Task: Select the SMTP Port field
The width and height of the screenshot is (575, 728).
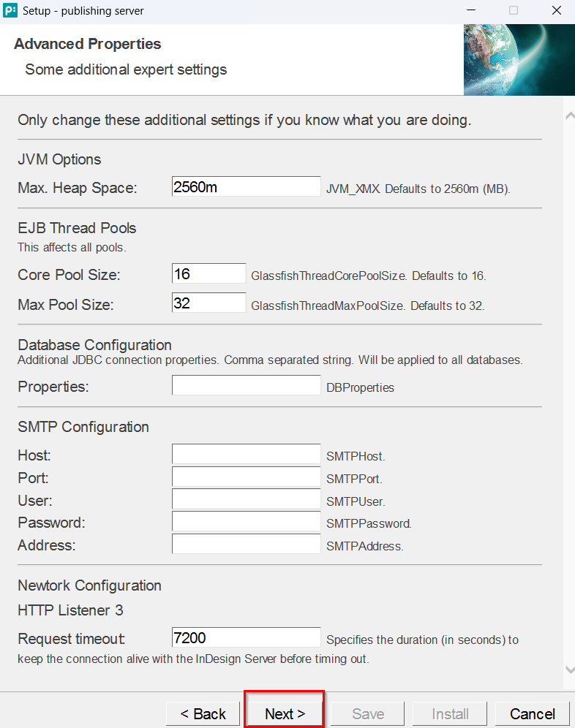Action: (246, 477)
